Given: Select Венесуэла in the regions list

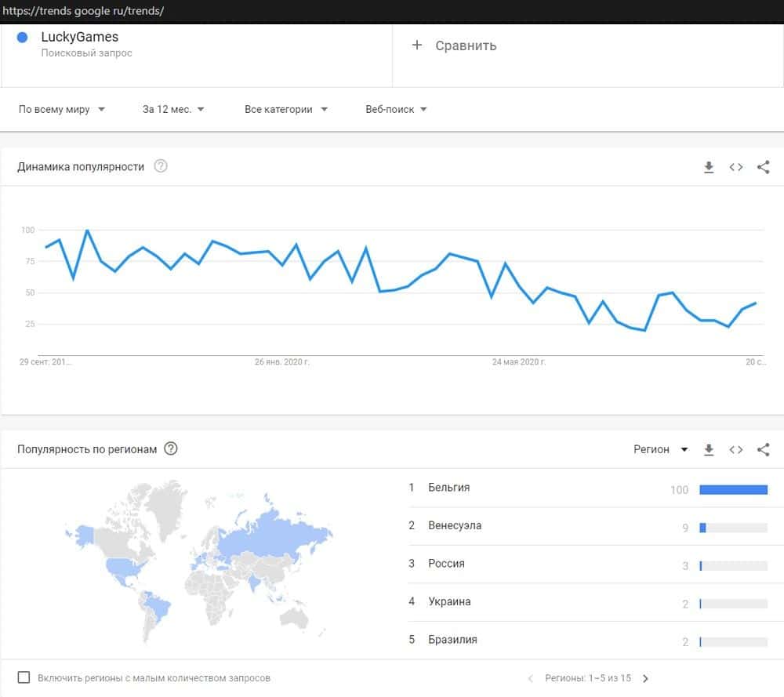Looking at the screenshot, I should click(x=455, y=525).
